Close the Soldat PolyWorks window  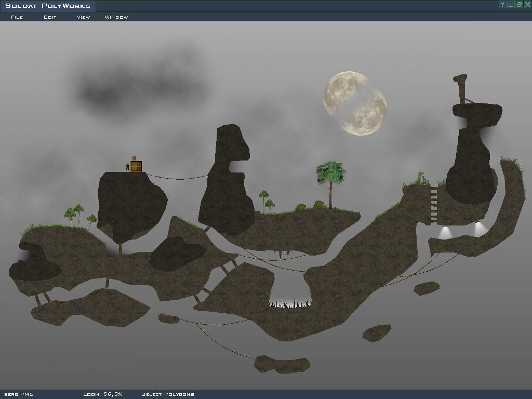527,5
